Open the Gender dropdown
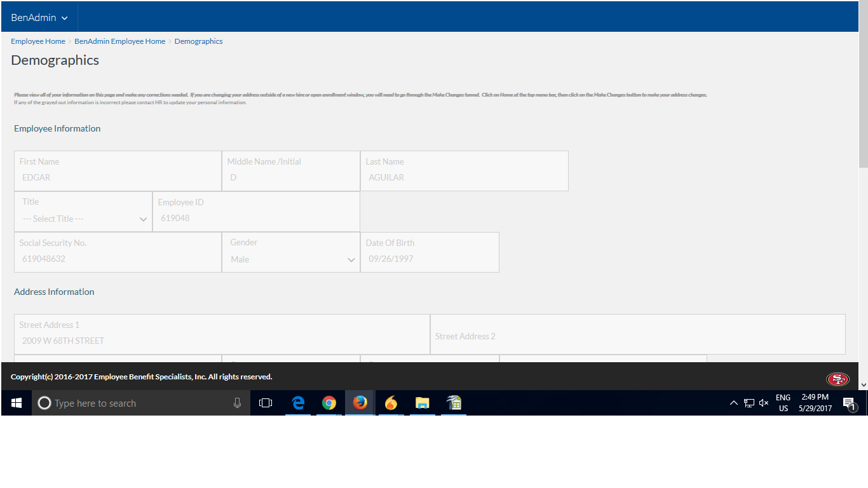This screenshot has width=868, height=488. click(291, 259)
